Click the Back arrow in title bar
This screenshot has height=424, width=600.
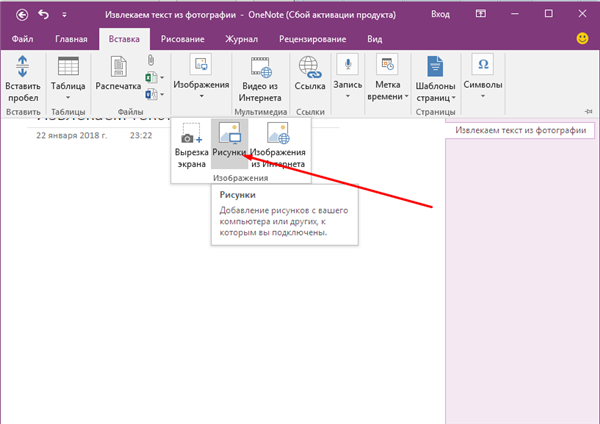[22, 15]
